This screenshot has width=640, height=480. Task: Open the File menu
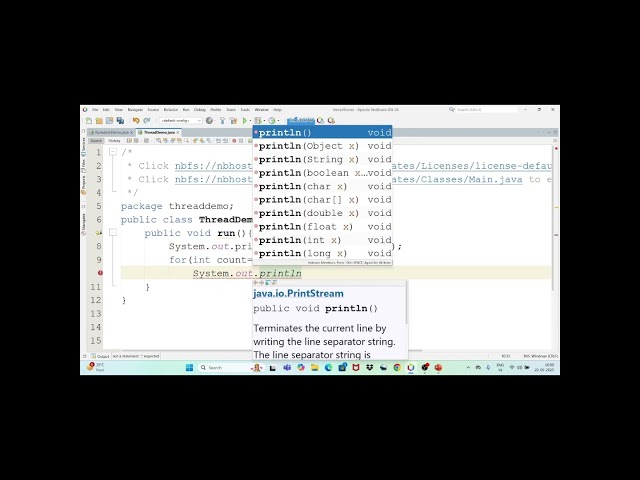(95, 110)
